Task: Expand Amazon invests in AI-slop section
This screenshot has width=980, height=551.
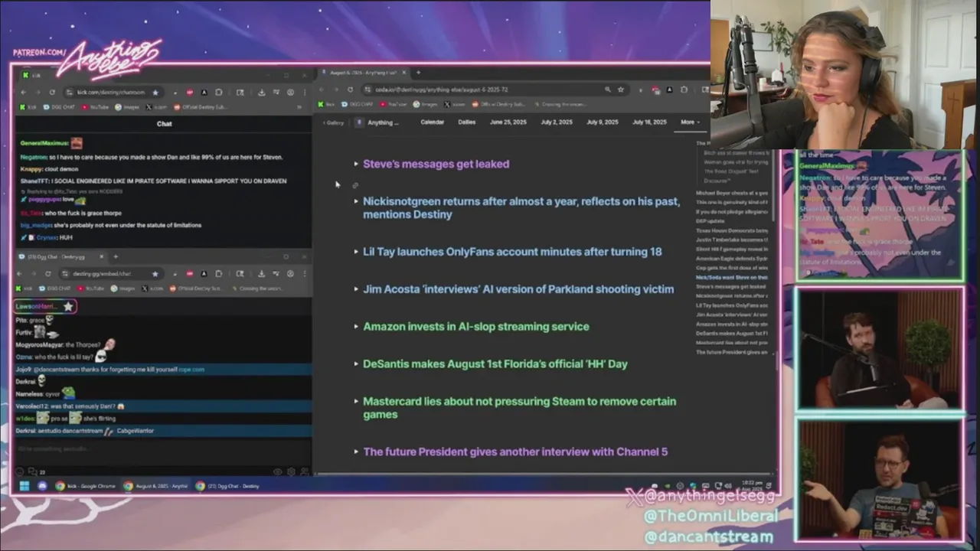Action: (356, 327)
